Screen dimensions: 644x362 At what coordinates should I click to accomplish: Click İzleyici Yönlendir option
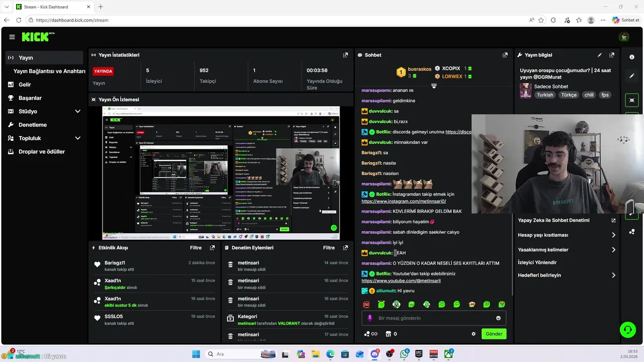coord(537,262)
